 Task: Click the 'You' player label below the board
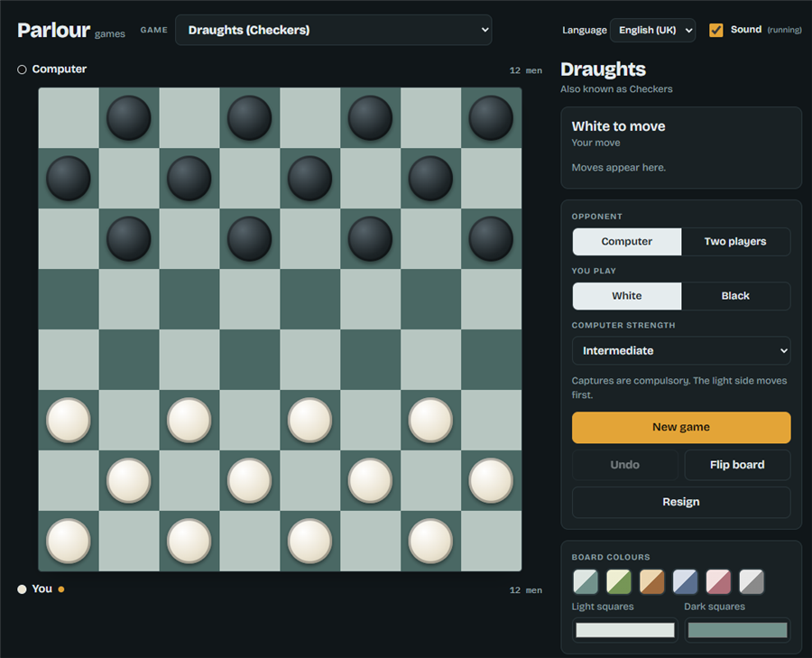[42, 588]
